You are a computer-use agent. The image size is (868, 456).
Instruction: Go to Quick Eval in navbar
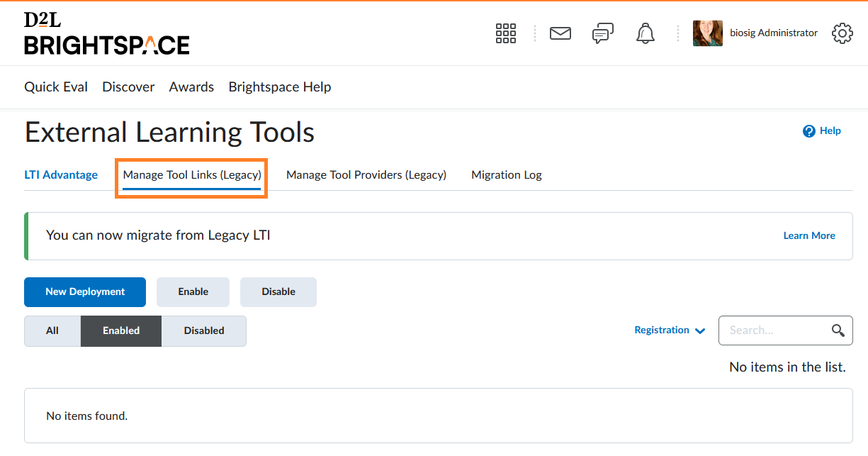pos(56,87)
